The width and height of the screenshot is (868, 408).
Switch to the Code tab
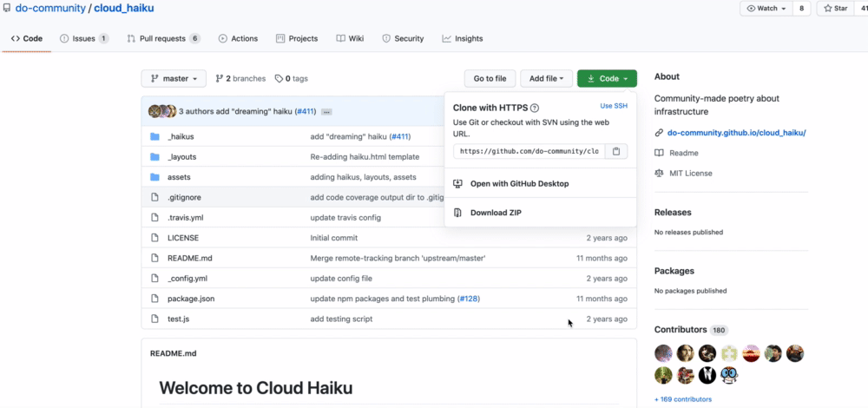(x=27, y=39)
